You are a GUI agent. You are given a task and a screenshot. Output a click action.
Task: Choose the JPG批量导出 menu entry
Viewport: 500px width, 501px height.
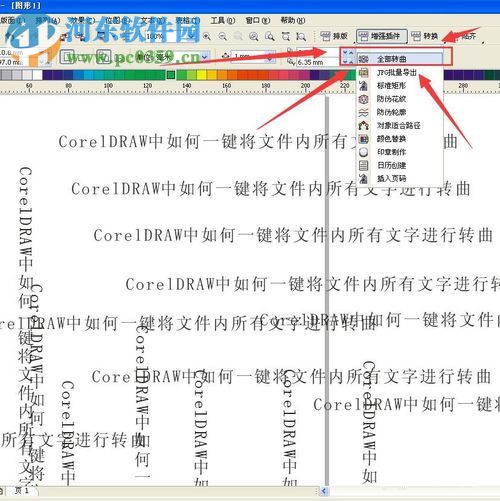point(400,73)
